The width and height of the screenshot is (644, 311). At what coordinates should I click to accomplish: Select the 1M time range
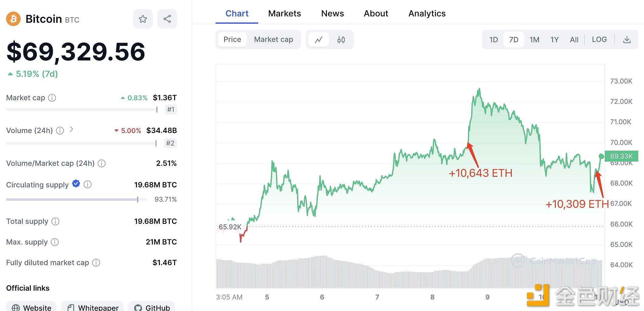click(x=534, y=40)
